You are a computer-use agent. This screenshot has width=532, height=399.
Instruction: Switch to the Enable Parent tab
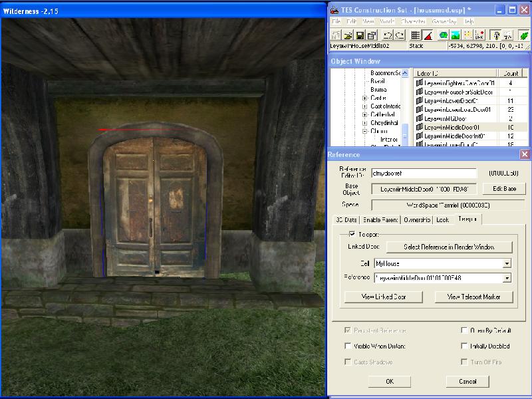tap(380, 220)
